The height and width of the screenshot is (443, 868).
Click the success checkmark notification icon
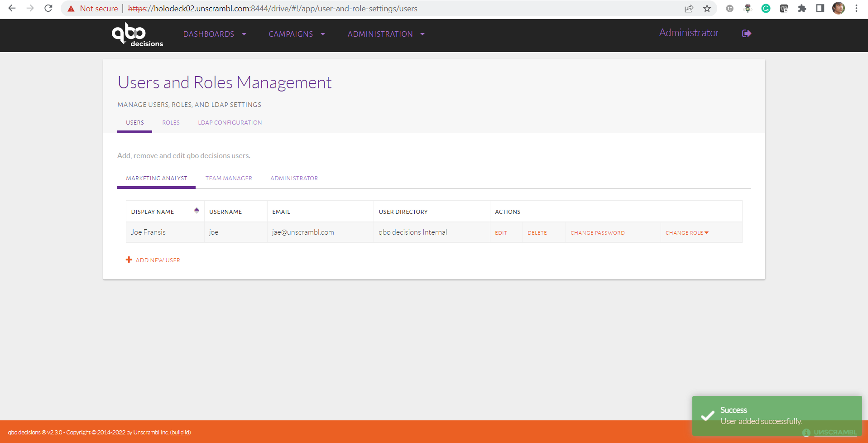[x=708, y=415]
